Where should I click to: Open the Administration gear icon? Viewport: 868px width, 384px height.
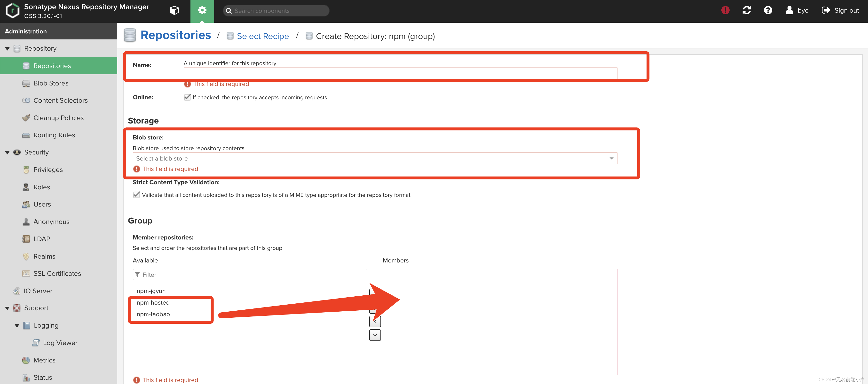pos(202,10)
